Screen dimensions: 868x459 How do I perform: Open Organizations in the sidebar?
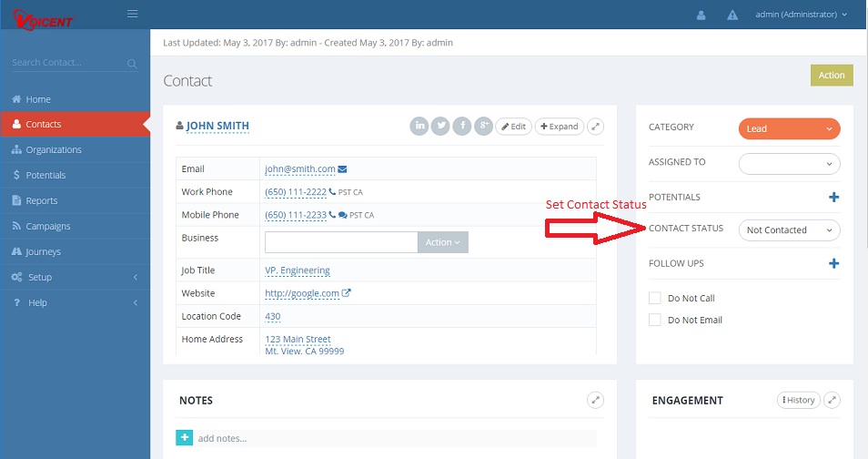[x=53, y=149]
